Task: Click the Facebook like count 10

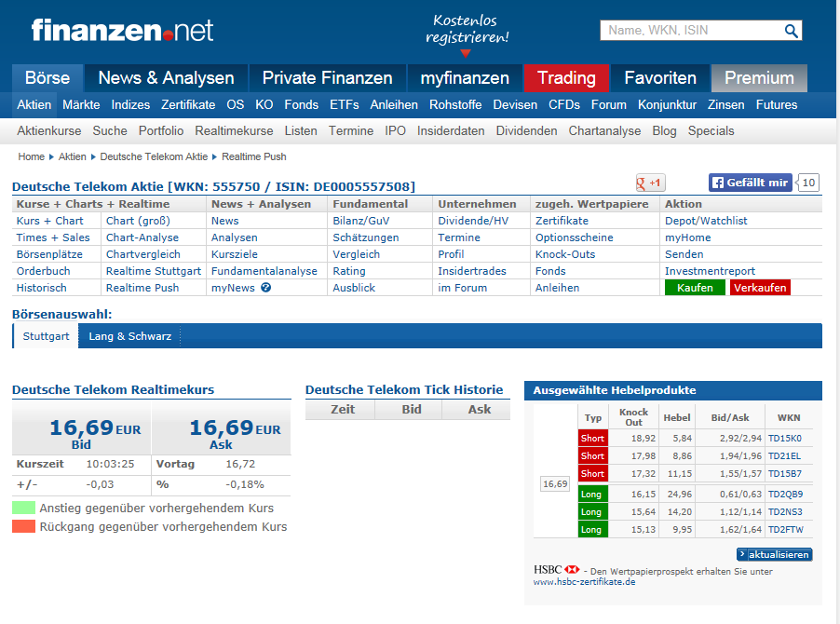Action: pyautogui.click(x=808, y=183)
